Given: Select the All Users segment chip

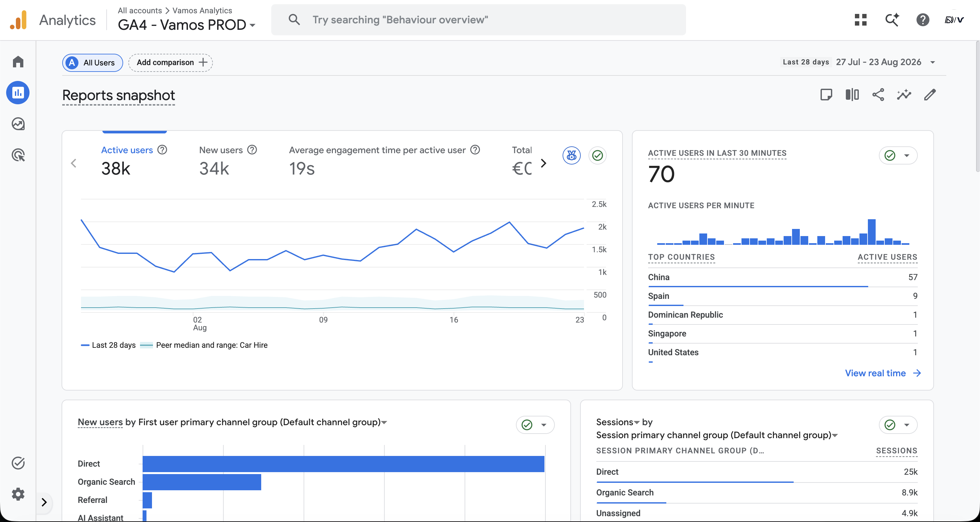Looking at the screenshot, I should pos(92,62).
